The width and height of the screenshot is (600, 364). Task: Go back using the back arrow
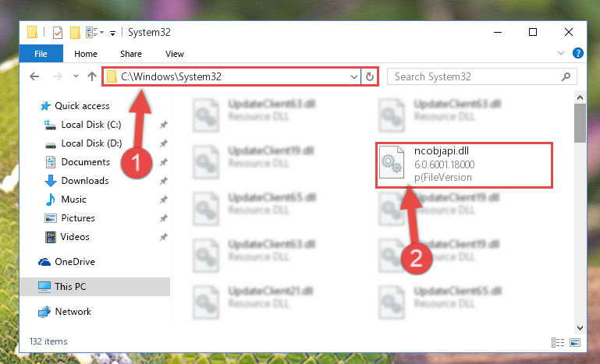[34, 77]
